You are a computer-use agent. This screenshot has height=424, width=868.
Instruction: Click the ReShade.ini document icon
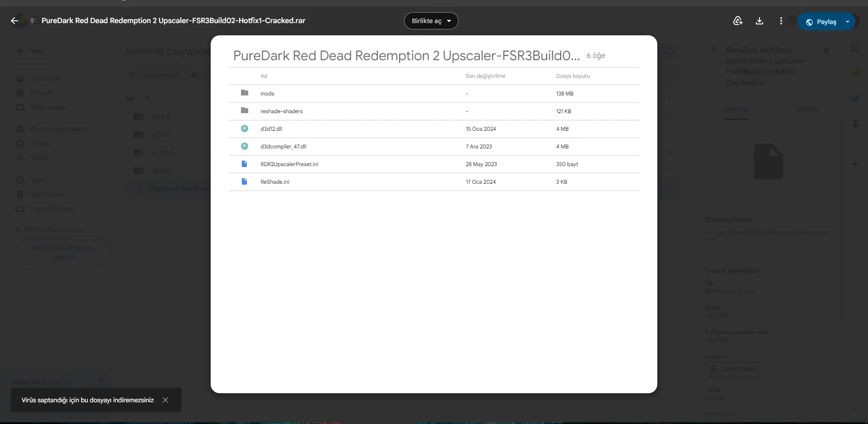245,181
